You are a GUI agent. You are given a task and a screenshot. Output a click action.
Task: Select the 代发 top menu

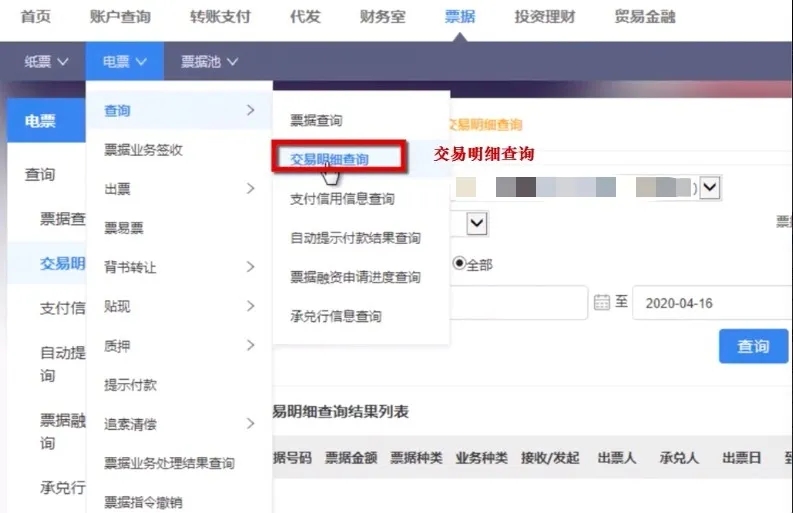click(305, 17)
